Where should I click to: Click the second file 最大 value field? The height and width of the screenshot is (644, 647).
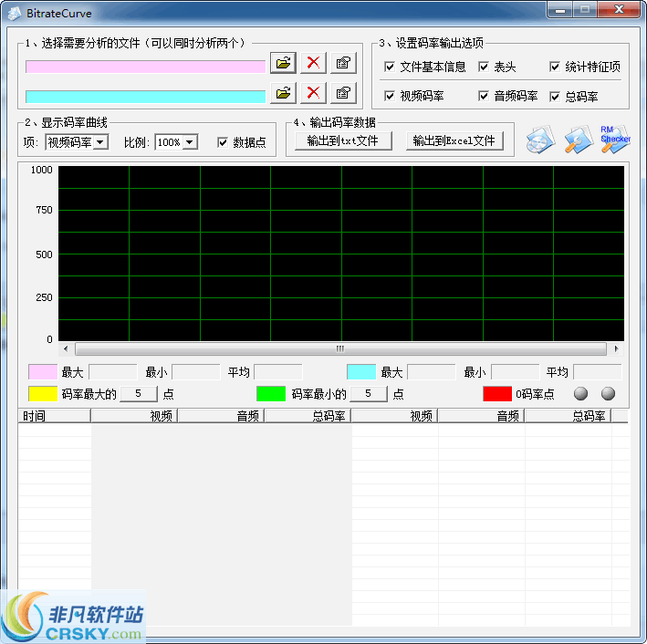[432, 371]
